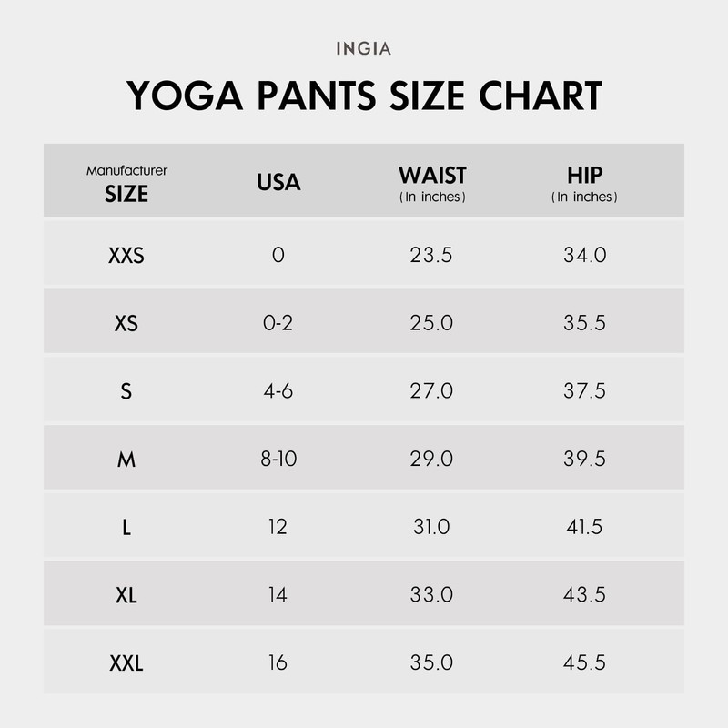Select USA size 8-10 value
Screen dimensions: 728x728
[278, 460]
